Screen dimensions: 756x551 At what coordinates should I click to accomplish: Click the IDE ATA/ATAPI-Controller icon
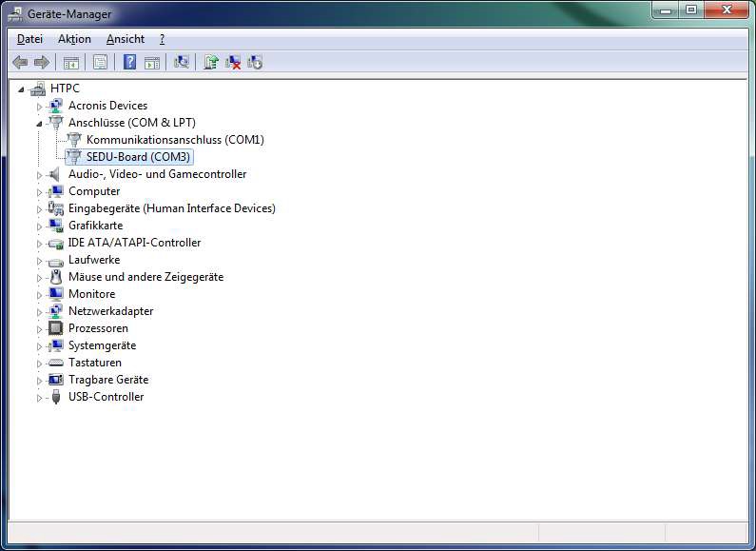pos(56,244)
